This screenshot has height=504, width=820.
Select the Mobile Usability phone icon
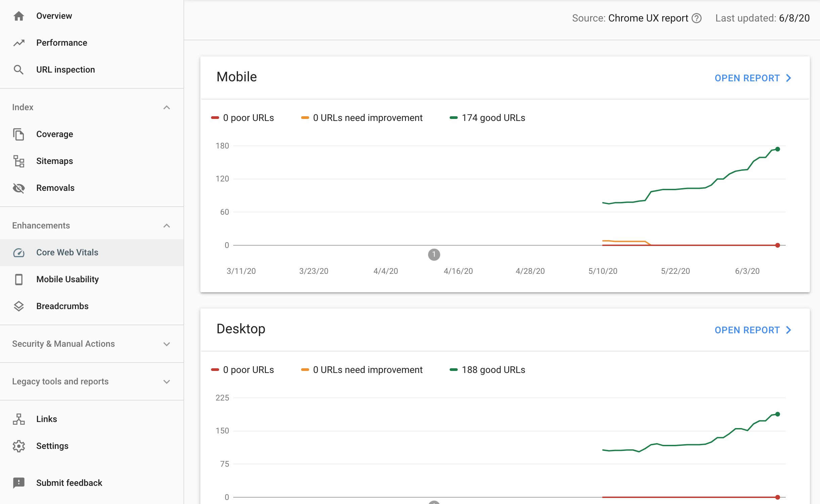click(19, 279)
